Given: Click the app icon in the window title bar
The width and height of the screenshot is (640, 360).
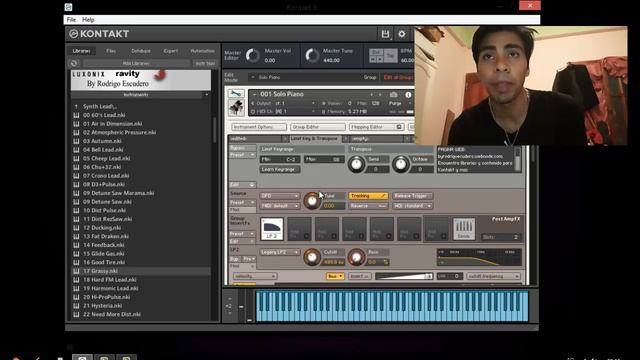Looking at the screenshot, I should pyautogui.click(x=68, y=7).
